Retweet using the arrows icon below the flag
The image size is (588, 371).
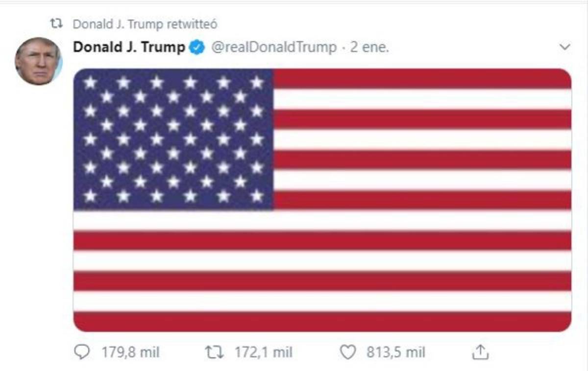pos(214,352)
